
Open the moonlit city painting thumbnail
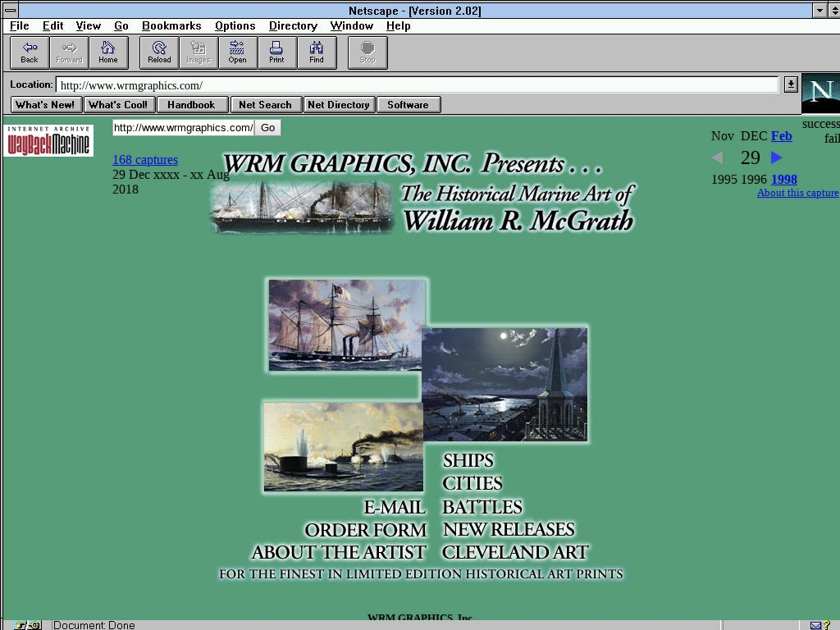pyautogui.click(x=505, y=384)
